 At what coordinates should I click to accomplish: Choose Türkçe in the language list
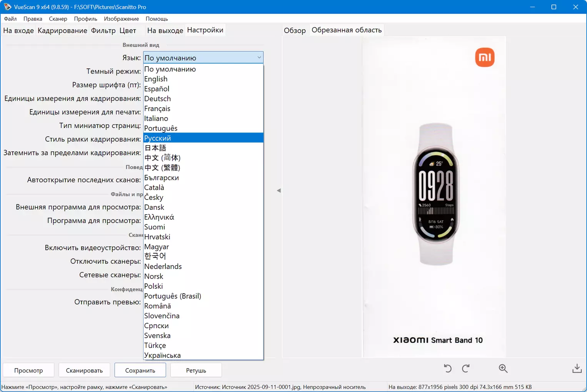[x=203, y=345]
